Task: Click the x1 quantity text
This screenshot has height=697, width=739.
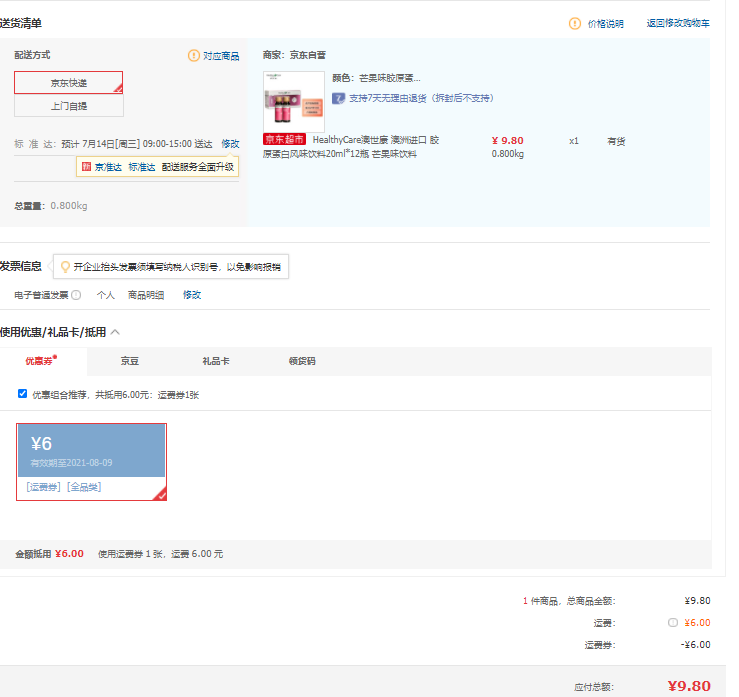Action: 574,141
